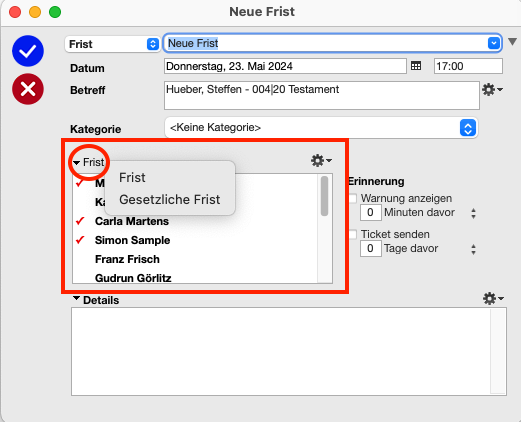Viewport: 521px width, 422px height.
Task: Expand the Neue Frist title combo arrow
Action: coord(493,43)
